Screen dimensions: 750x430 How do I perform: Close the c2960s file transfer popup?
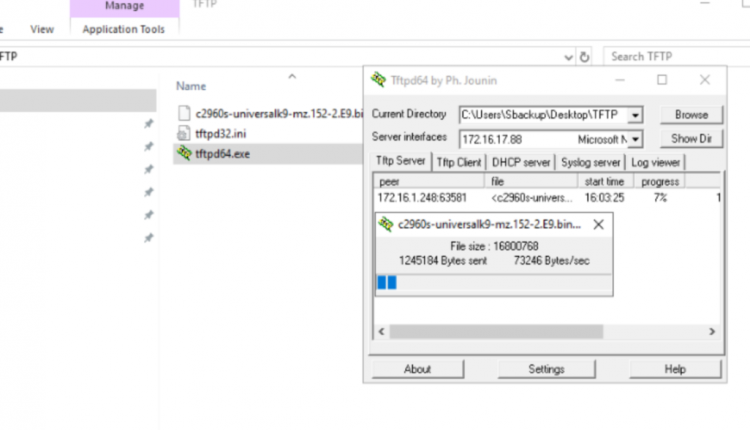click(x=598, y=224)
